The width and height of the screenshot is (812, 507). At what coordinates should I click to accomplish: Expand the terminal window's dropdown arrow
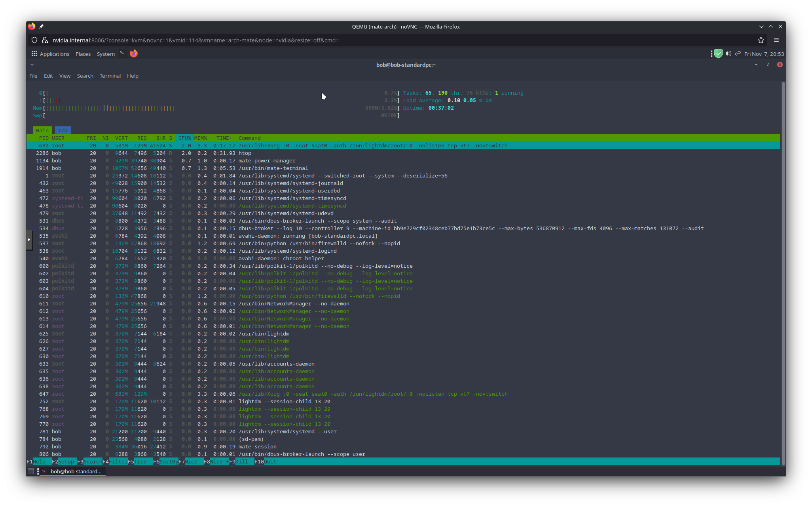(x=32, y=65)
